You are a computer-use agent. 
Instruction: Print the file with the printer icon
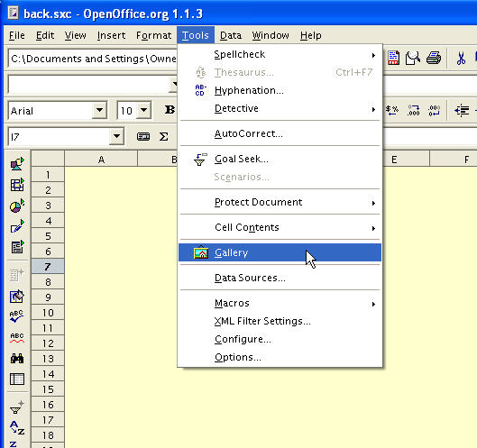(434, 58)
